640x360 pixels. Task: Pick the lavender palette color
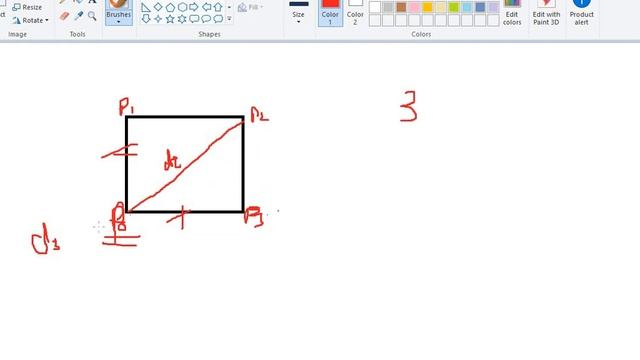[x=493, y=7]
